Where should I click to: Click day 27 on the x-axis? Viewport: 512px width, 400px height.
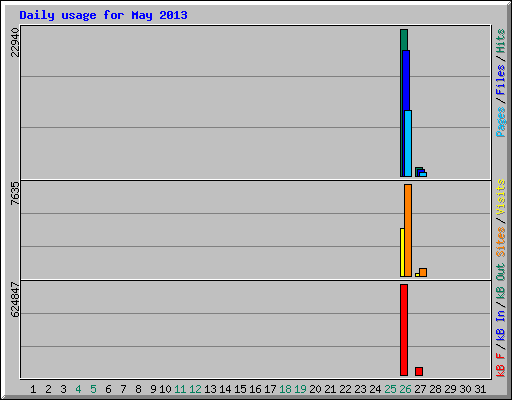[420, 389]
